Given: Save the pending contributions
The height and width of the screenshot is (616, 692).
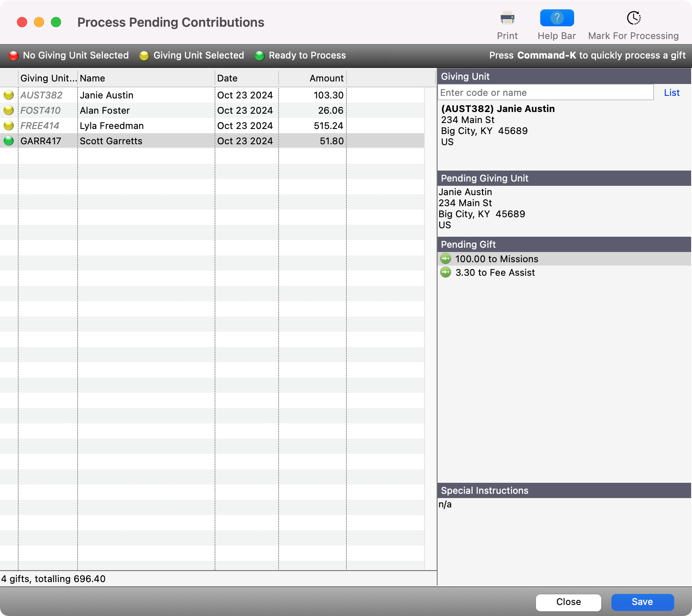Looking at the screenshot, I should click(642, 602).
